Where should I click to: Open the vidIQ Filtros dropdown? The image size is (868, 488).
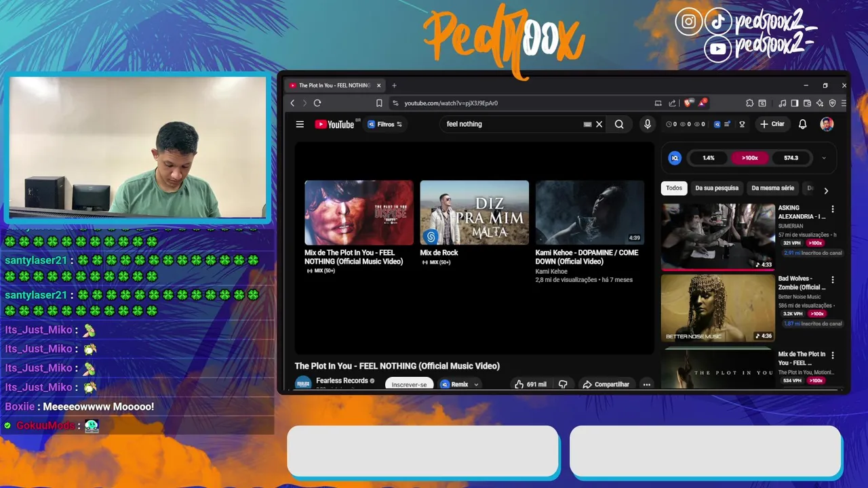coord(384,124)
